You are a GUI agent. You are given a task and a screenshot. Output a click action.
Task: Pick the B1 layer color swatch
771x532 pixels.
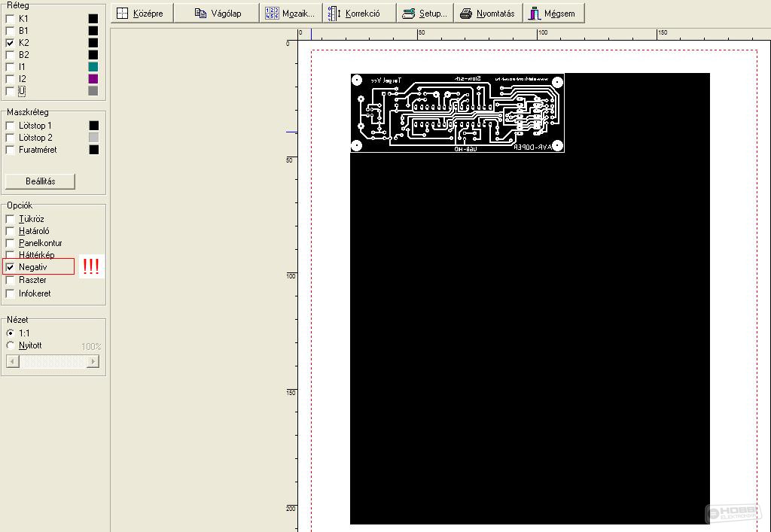[x=93, y=30]
